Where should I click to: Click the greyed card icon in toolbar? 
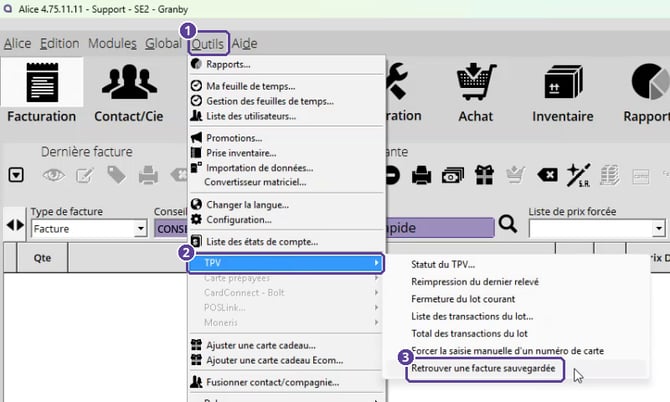pyautogui.click(x=641, y=176)
